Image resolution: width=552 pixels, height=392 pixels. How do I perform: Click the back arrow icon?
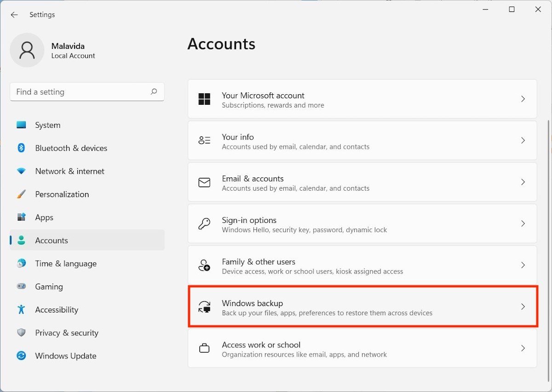(x=14, y=15)
